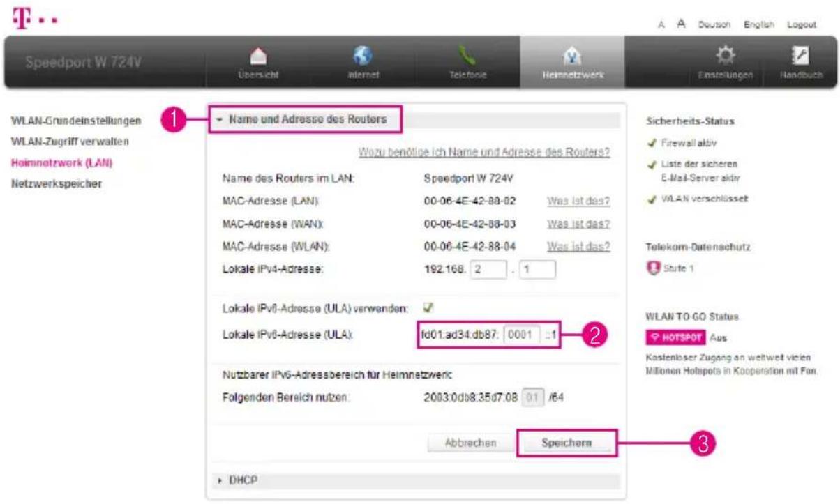Open Wozu benötige ich Name und Adresse link
Image resolution: width=840 pixels, height=504 pixels.
[484, 152]
